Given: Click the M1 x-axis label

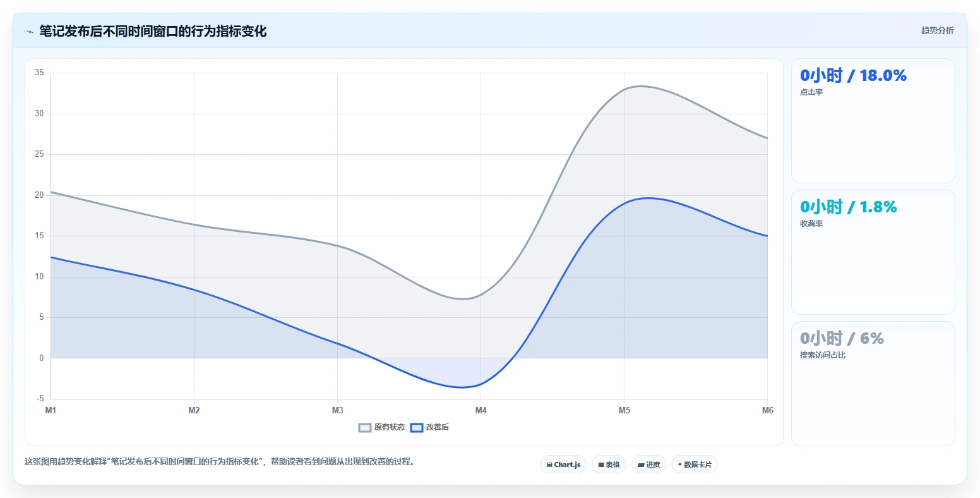Looking at the screenshot, I should click(x=51, y=411).
